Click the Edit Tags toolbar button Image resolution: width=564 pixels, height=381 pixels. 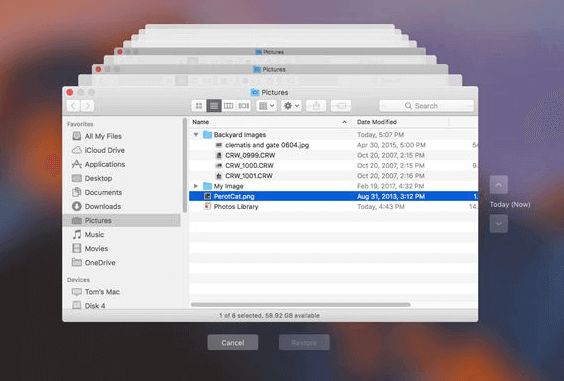click(x=341, y=106)
